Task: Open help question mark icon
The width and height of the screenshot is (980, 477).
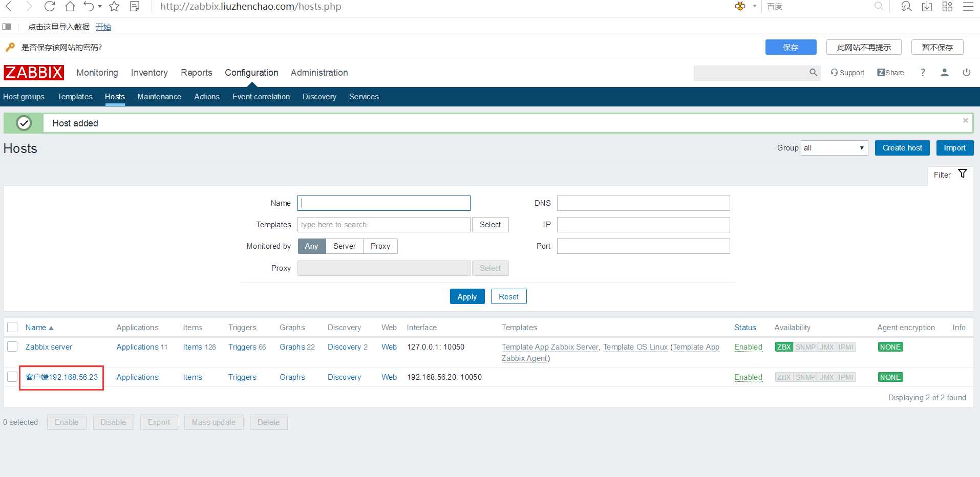Action: pyautogui.click(x=923, y=73)
